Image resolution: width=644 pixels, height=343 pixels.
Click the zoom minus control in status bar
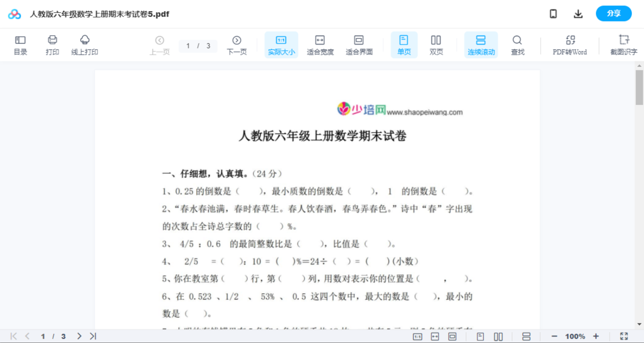click(x=555, y=336)
